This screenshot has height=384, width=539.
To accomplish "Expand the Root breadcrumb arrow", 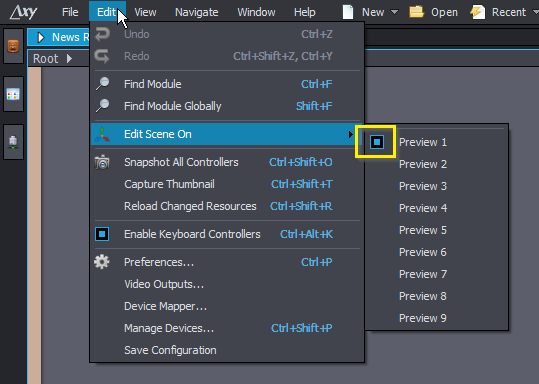I will pyautogui.click(x=69, y=59).
